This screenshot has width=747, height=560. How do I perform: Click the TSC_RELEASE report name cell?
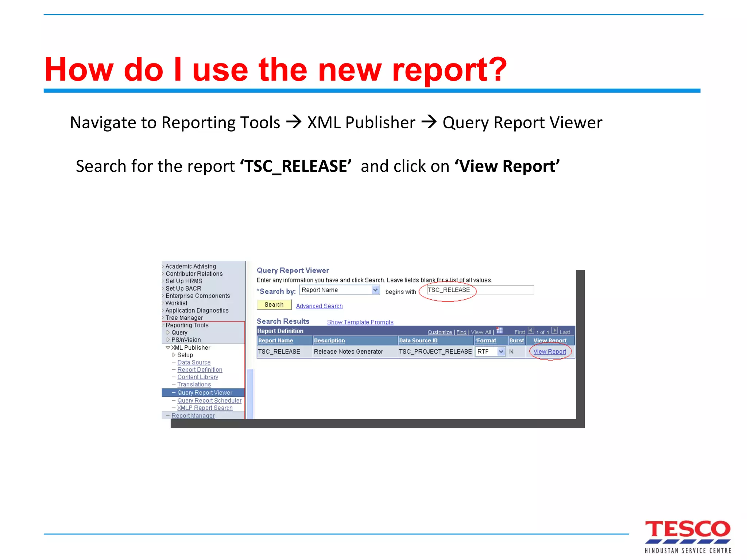point(279,351)
